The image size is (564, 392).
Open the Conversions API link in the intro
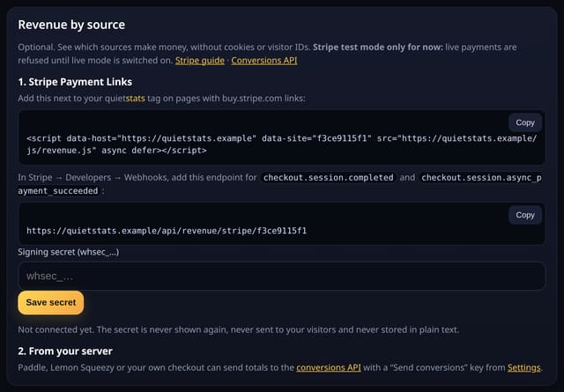(264, 61)
